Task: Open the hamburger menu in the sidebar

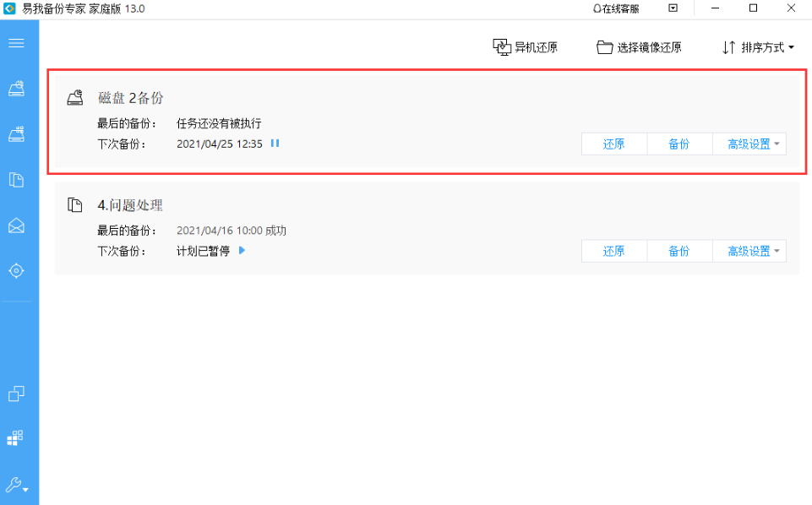Action: [16, 43]
